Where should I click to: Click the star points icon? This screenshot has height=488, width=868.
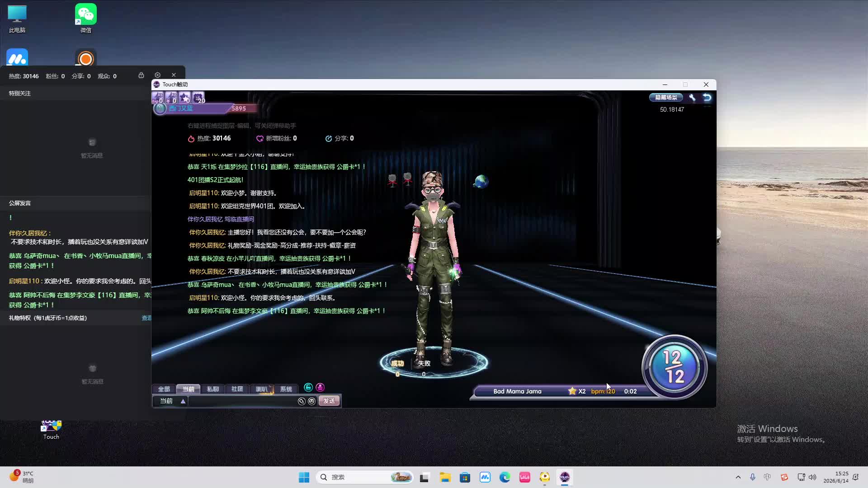[184, 98]
